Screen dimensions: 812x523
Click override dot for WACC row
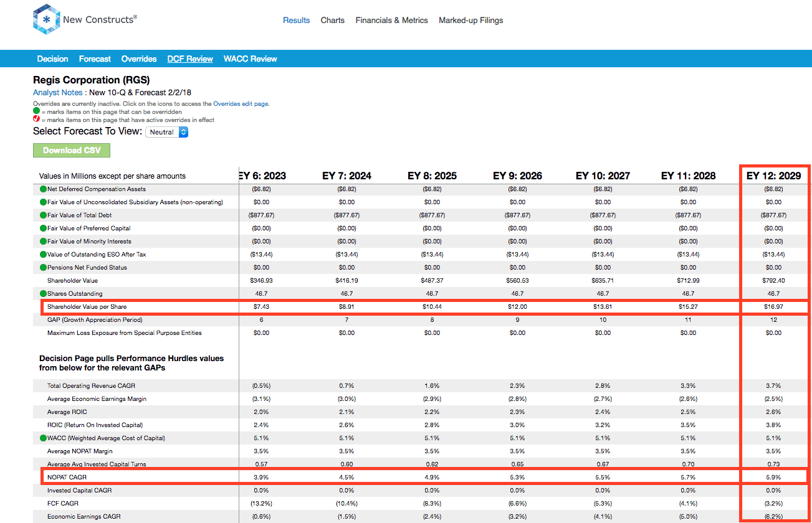coord(43,438)
